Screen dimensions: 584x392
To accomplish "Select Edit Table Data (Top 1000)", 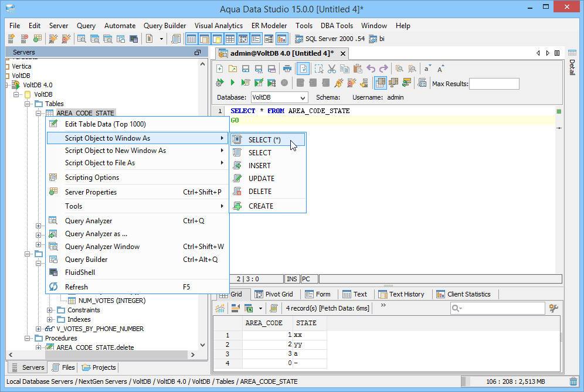I will (137, 124).
